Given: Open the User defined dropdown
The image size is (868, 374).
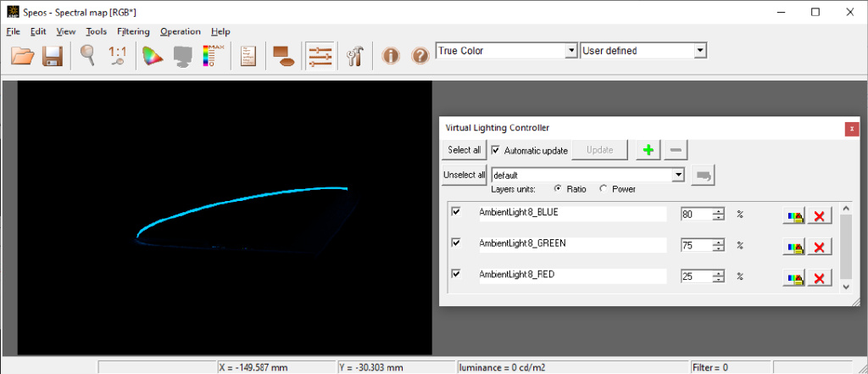Looking at the screenshot, I should pyautogui.click(x=700, y=51).
